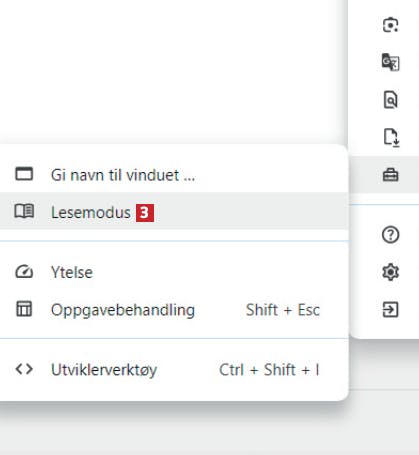Click the speedometer icon next to Ytelse

click(x=24, y=272)
